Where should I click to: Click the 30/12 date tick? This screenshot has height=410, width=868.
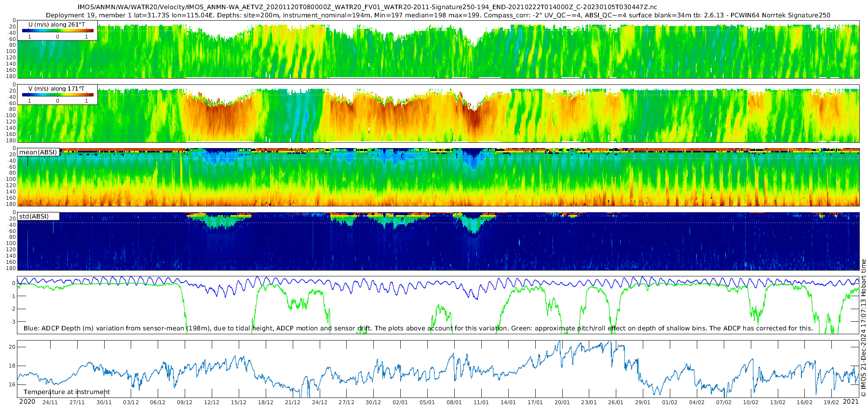373,402
